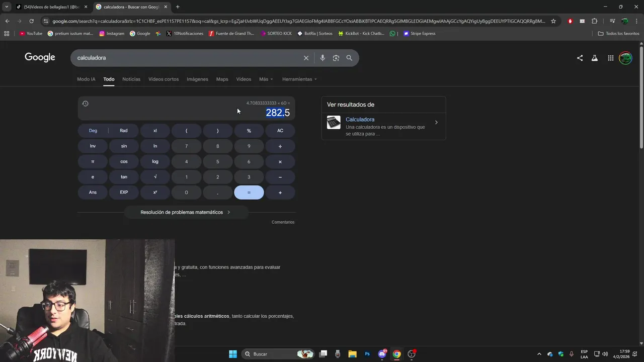Open File Explorer from taskbar
Screen dimensions: 644x362
click(x=352, y=354)
